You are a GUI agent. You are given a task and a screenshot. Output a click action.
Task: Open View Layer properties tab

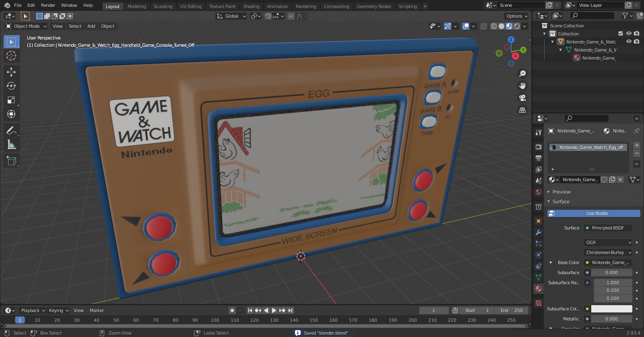tap(539, 170)
